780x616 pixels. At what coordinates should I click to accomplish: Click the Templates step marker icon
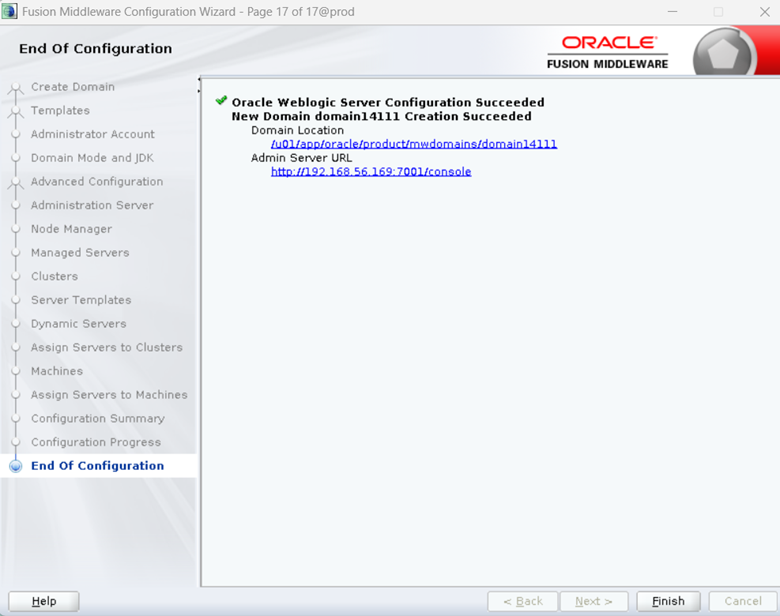(16, 112)
